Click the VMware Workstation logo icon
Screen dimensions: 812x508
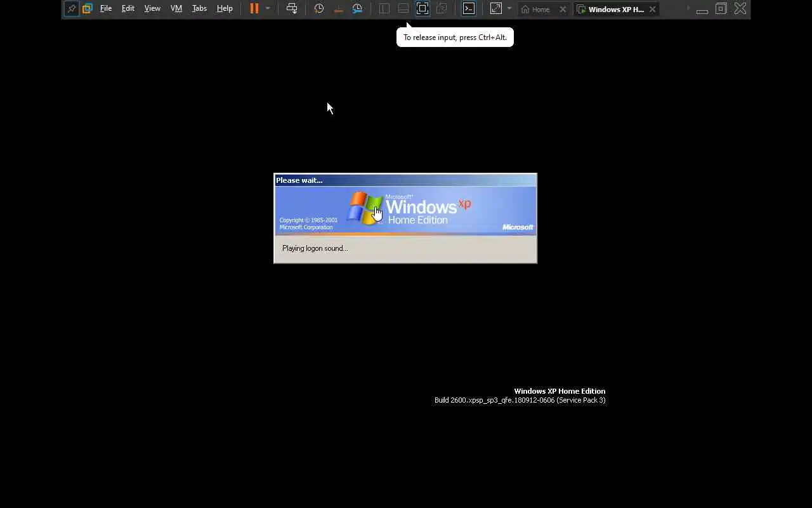point(88,9)
